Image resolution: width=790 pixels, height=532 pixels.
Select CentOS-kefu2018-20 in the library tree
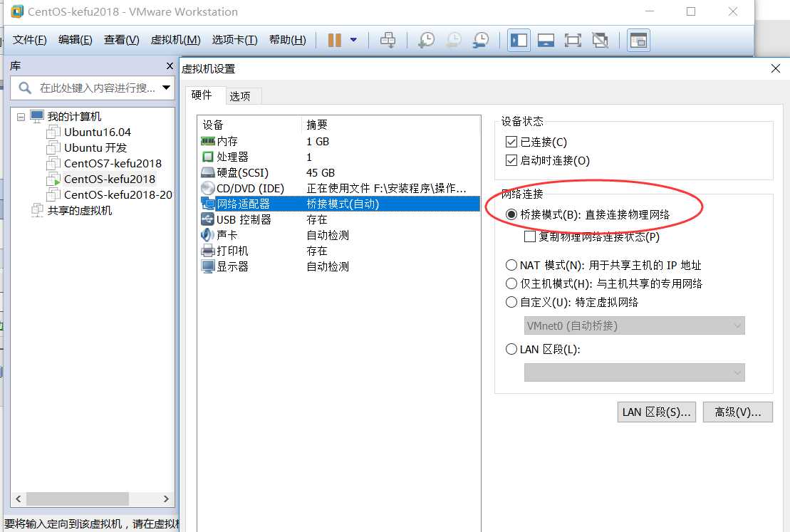[118, 194]
